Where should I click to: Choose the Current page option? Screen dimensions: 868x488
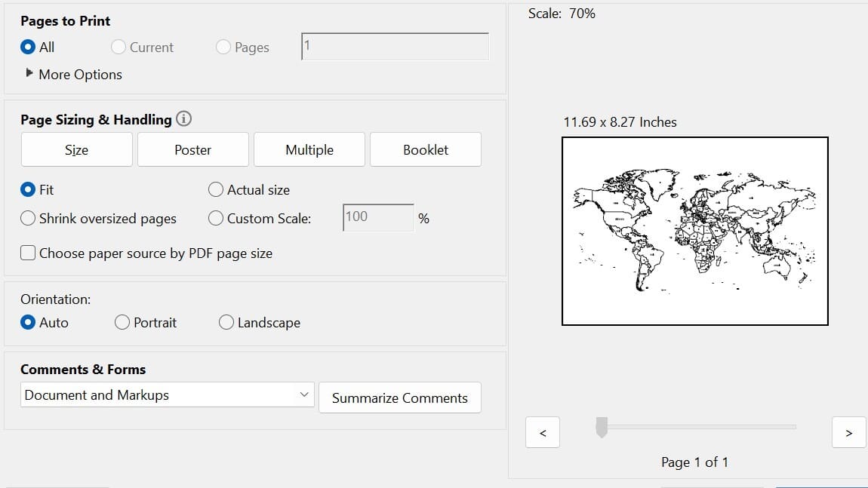[x=118, y=47]
